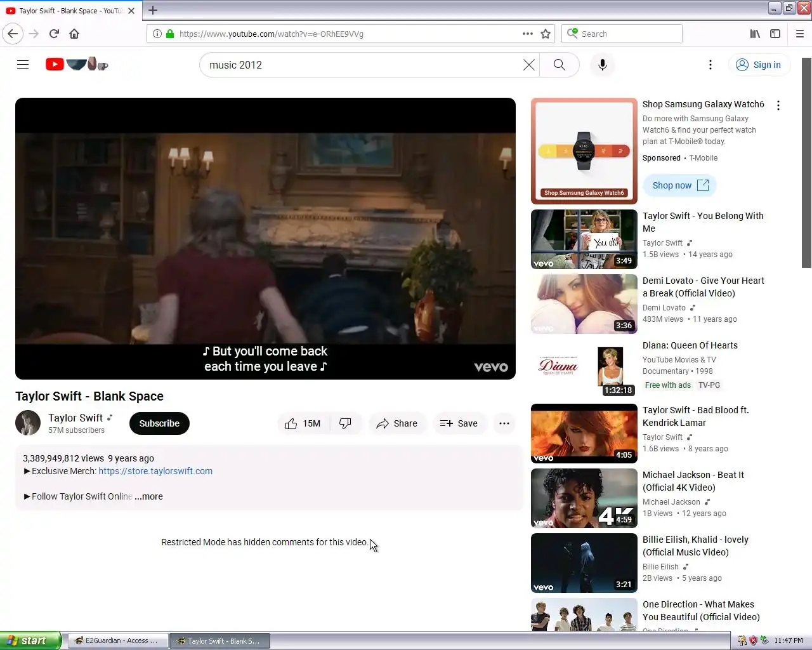Viewport: 812px width, 650px height.
Task: Click Demi Lovato channel name
Action: [x=664, y=308]
